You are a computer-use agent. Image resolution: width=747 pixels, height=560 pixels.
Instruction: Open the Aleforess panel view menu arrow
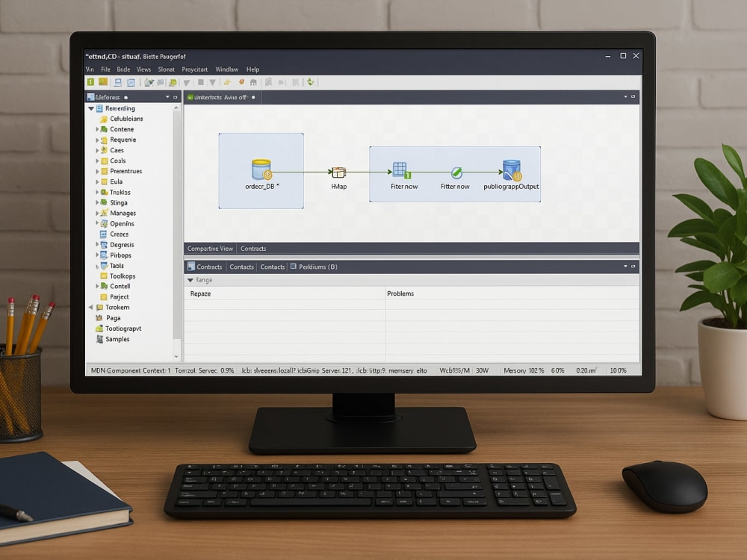tap(167, 96)
